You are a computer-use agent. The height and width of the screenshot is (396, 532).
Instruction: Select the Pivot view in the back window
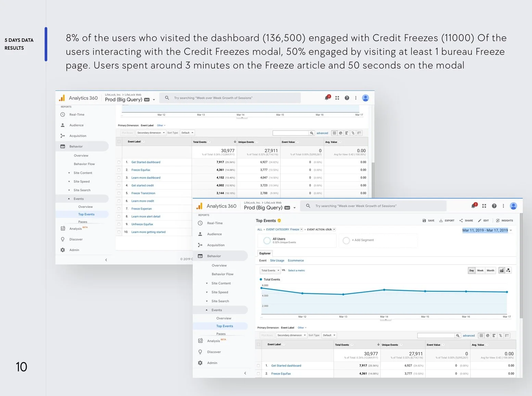pos(359,133)
